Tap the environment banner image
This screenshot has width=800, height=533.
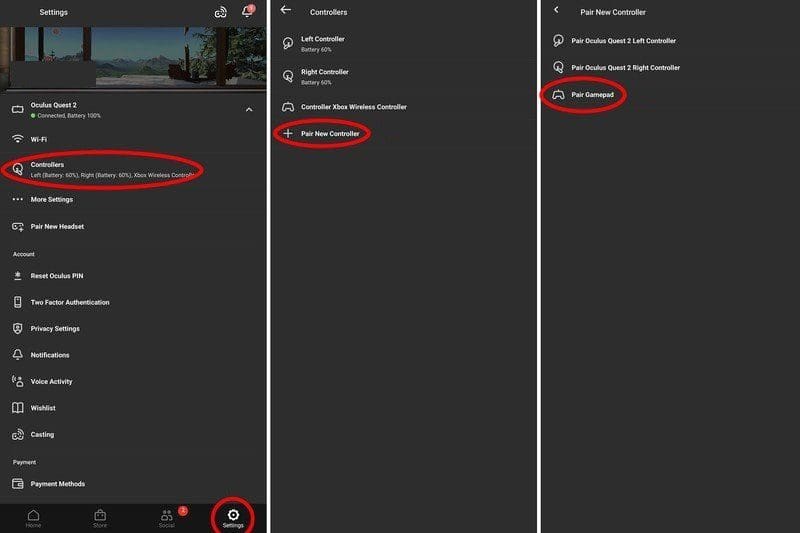click(133, 58)
